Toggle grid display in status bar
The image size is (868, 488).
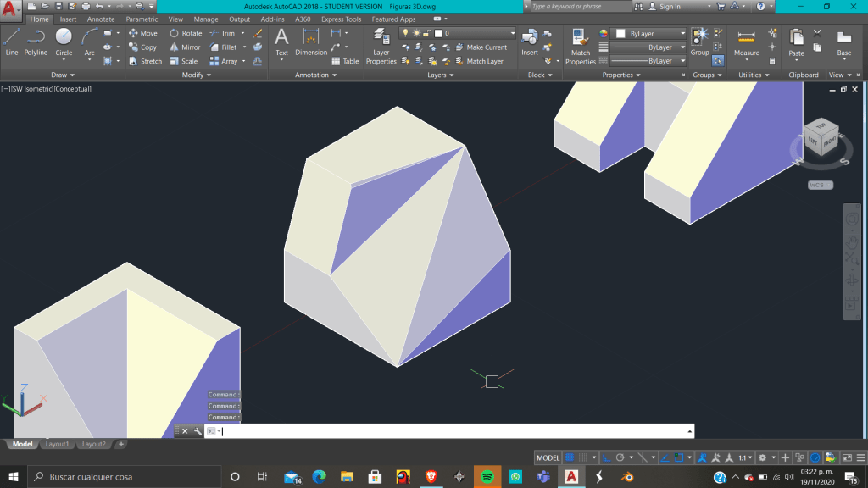570,457
